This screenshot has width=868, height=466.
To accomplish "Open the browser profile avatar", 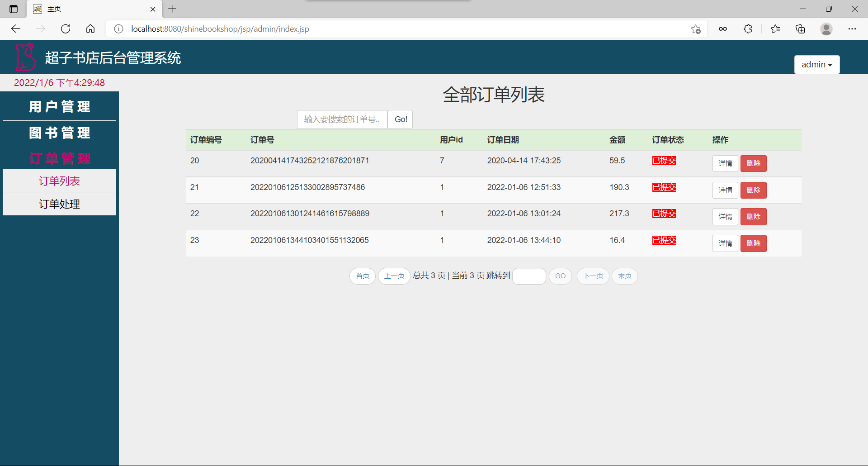I will (x=826, y=29).
